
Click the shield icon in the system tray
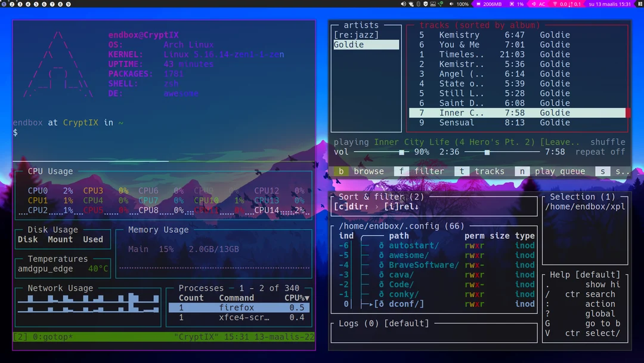(426, 5)
